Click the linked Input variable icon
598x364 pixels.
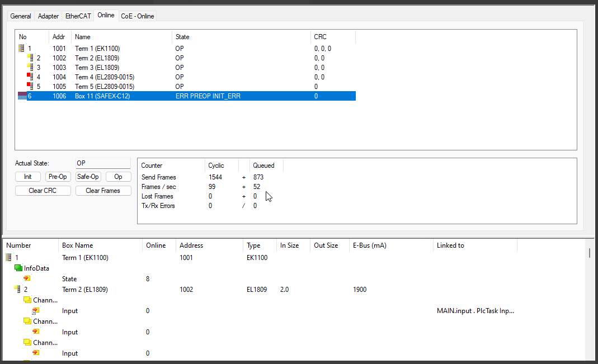[x=35, y=311]
